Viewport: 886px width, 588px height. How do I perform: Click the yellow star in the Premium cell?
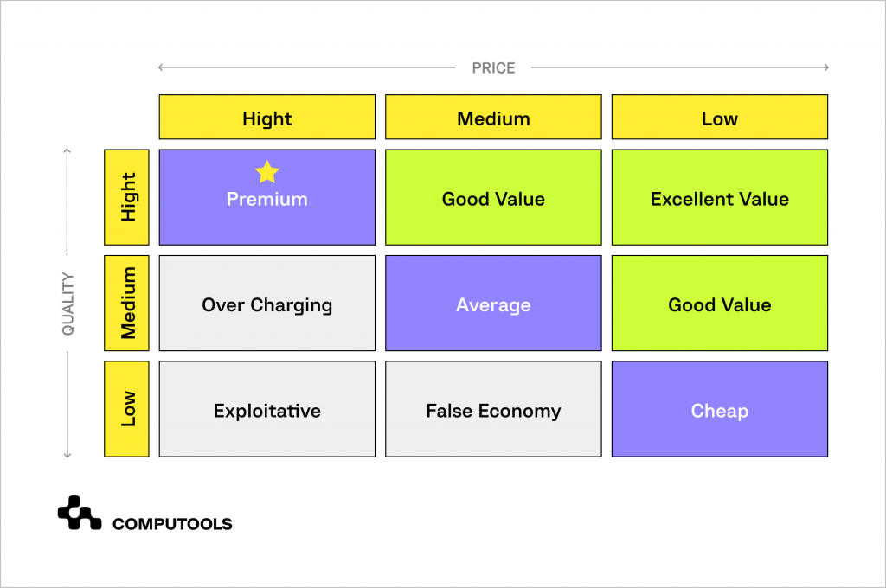pos(267,172)
